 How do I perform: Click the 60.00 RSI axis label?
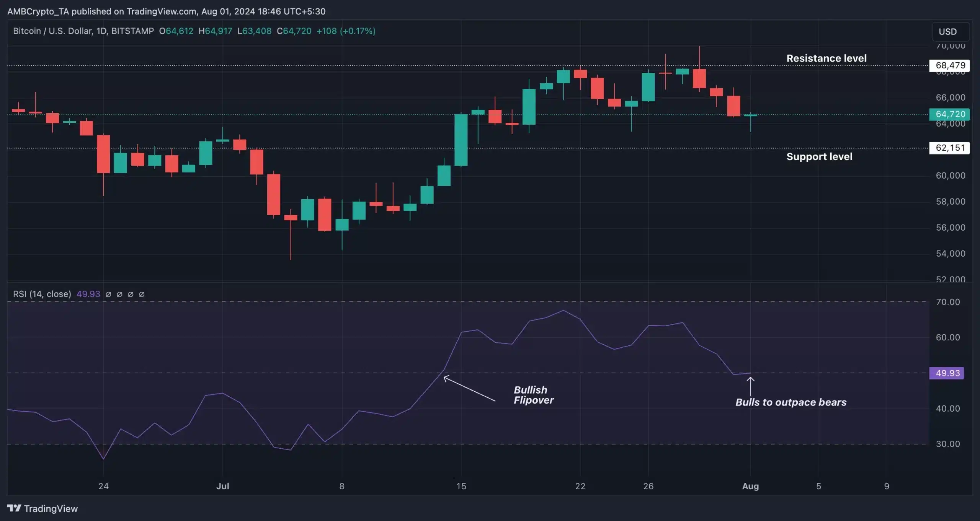[948, 337]
